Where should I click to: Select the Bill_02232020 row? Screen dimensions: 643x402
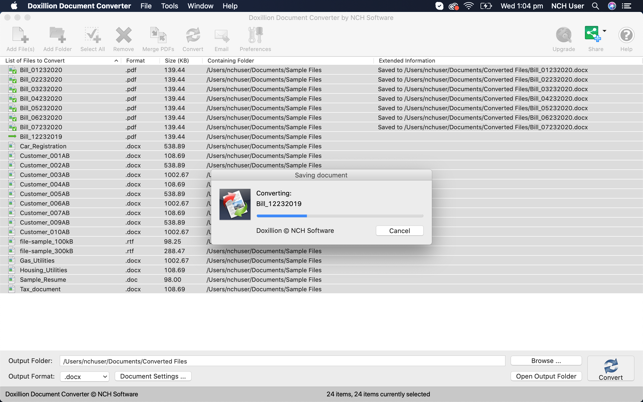322,80
